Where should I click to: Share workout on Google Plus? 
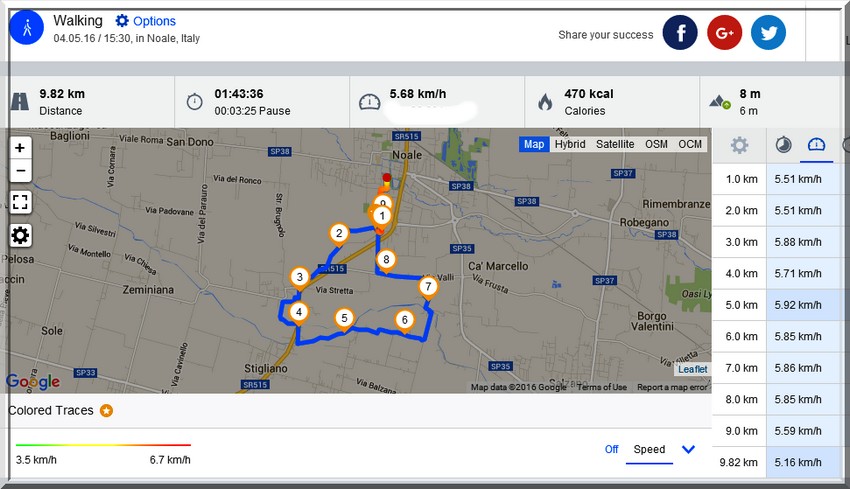coord(724,33)
